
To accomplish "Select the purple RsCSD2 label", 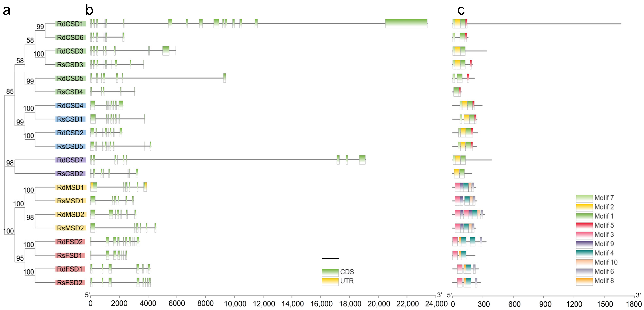I will coord(70,174).
